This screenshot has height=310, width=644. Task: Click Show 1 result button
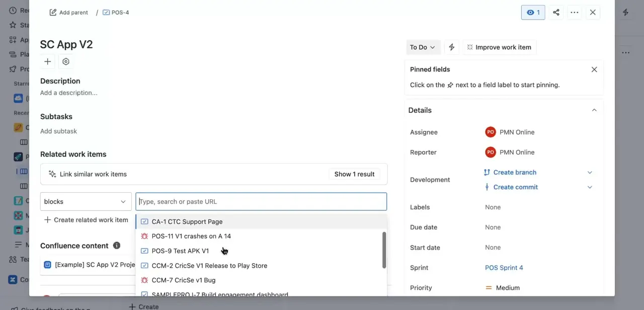(355, 174)
